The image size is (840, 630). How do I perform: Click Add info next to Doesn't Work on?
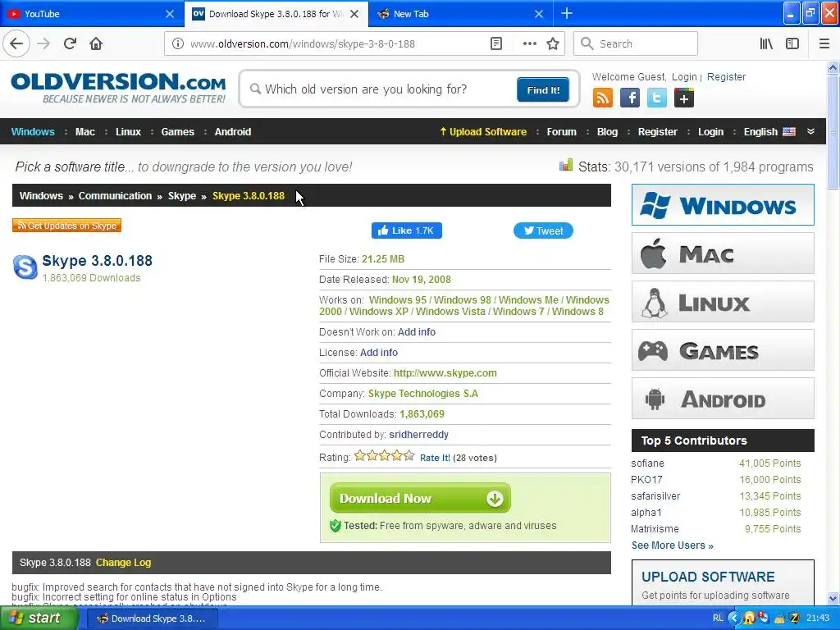(x=417, y=332)
